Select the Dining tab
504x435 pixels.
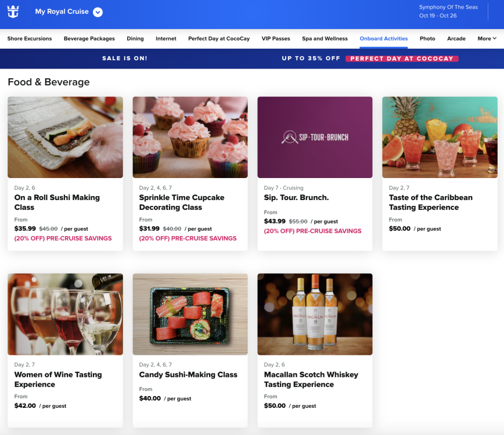(135, 38)
